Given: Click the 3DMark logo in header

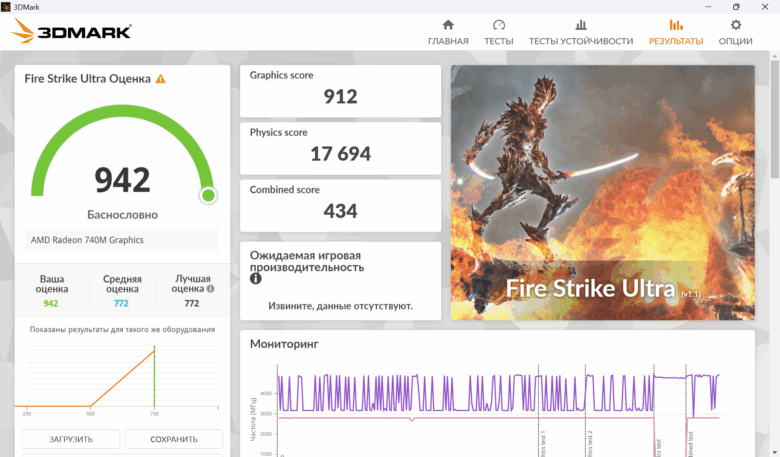Looking at the screenshot, I should [x=71, y=31].
